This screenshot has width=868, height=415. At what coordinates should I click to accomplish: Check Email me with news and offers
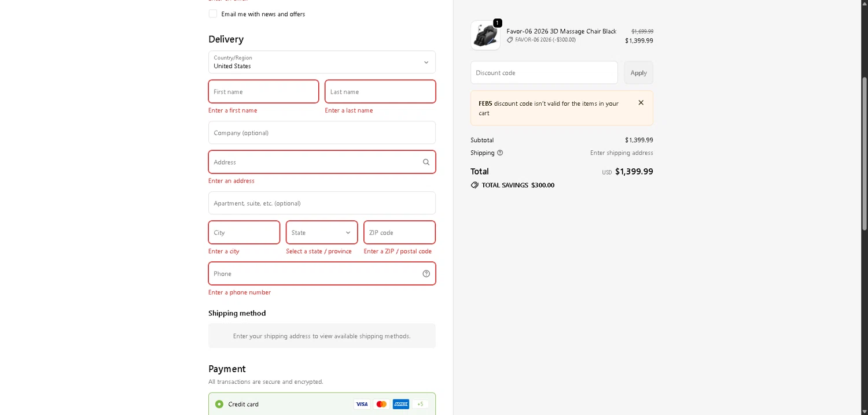click(x=213, y=14)
